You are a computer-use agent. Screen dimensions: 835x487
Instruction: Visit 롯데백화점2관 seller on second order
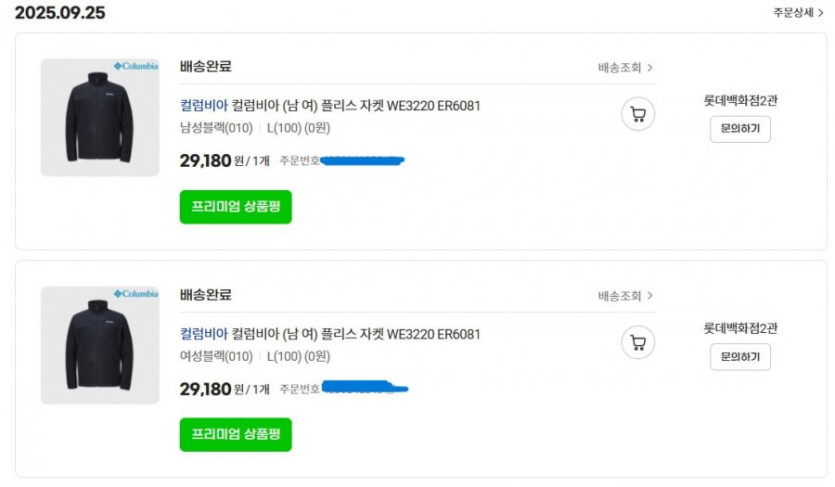pyautogui.click(x=740, y=328)
